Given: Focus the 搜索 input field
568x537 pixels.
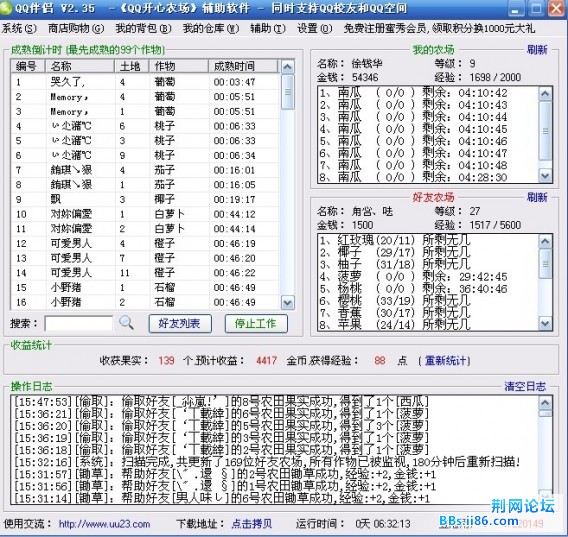Looking at the screenshot, I should (x=79, y=323).
